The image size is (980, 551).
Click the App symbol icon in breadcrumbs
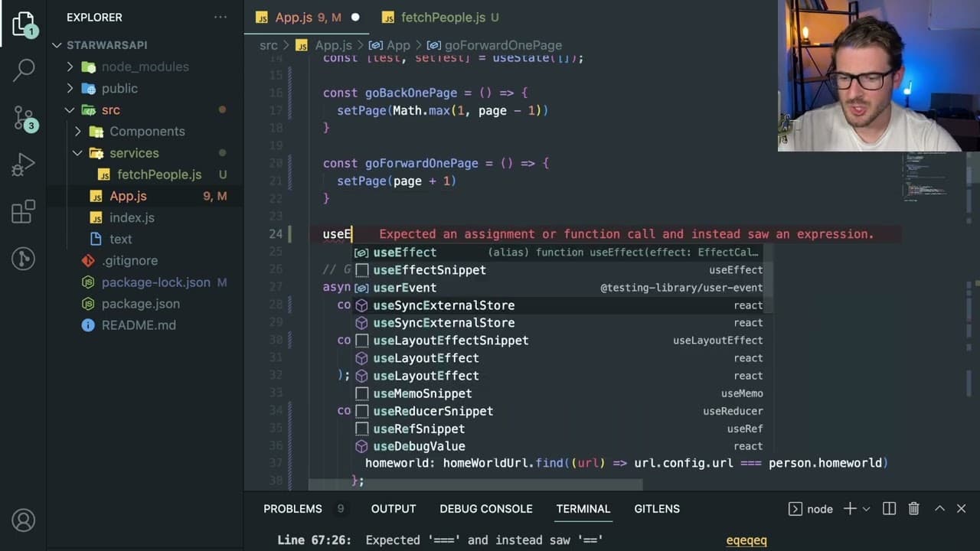(x=376, y=45)
